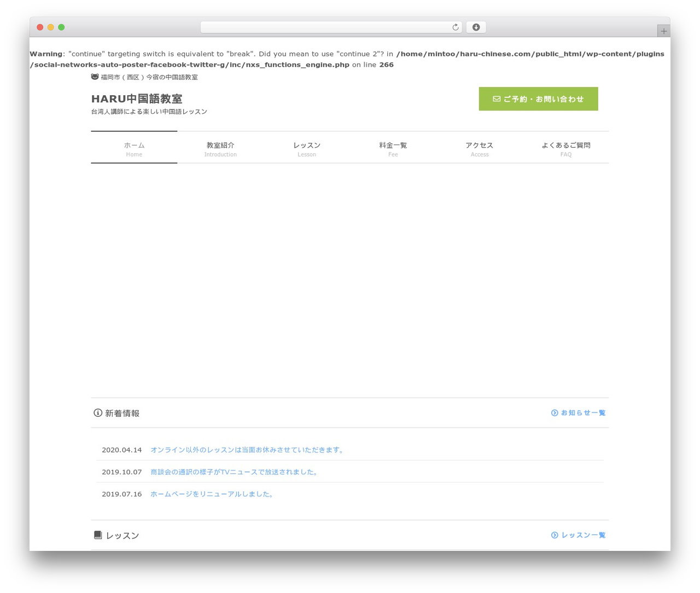Click the green ご予約・お問い合わせ button

(x=538, y=99)
